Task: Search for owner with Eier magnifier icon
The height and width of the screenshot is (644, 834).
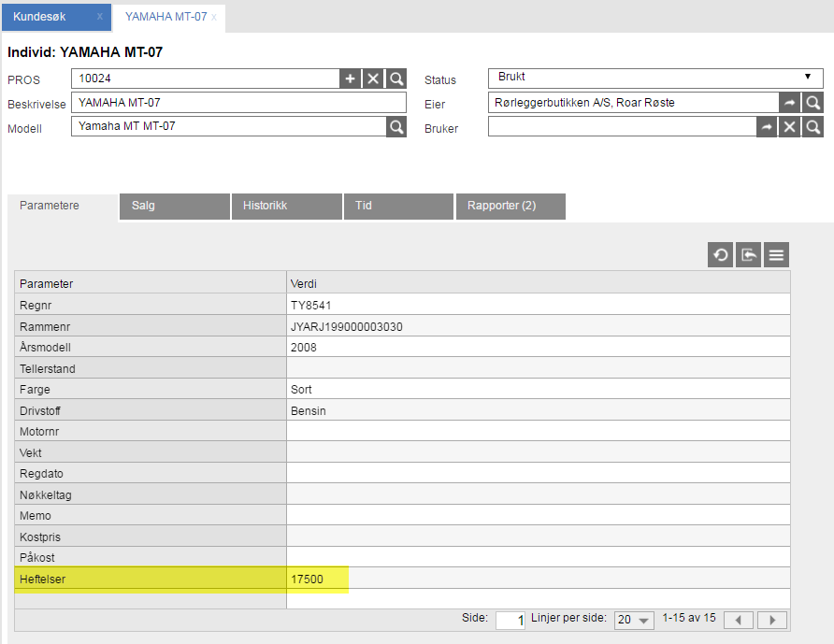Action: tap(812, 103)
